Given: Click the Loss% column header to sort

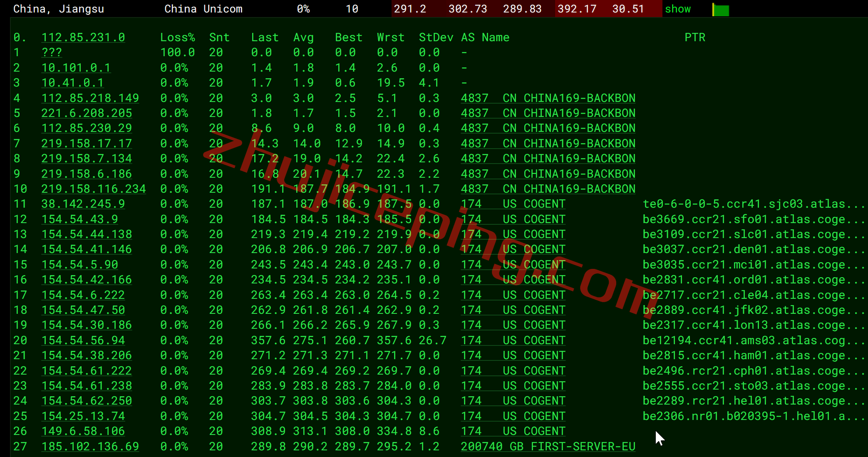Looking at the screenshot, I should (x=176, y=37).
